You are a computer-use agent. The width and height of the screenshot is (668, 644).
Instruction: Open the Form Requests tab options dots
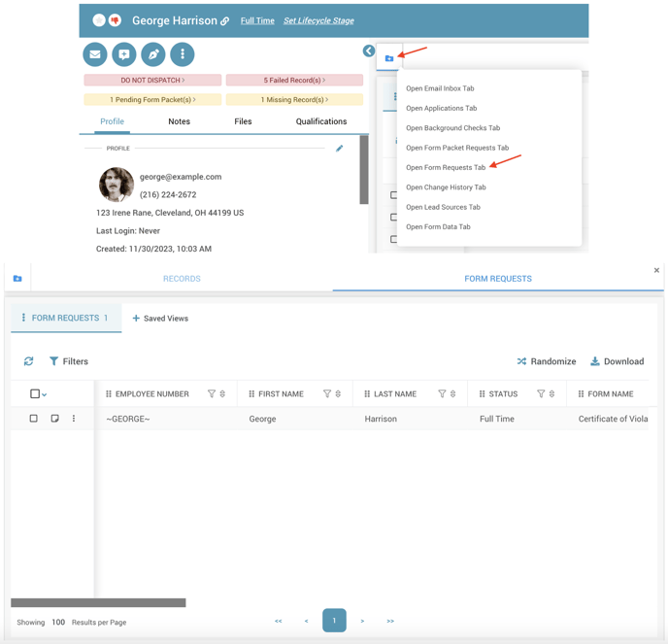(x=23, y=318)
